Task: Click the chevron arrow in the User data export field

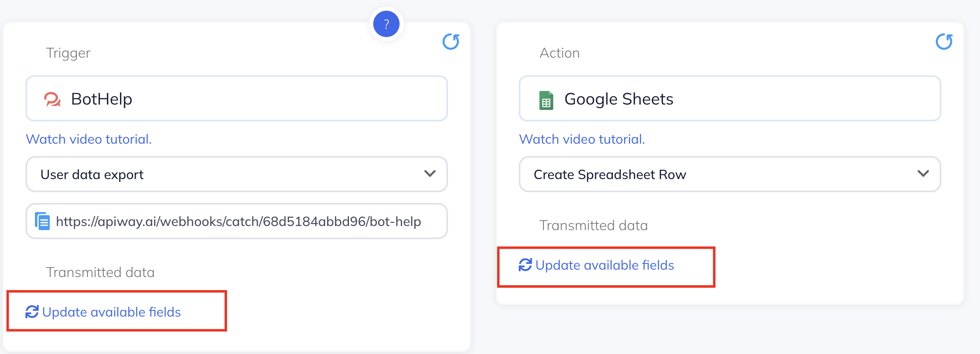Action: pos(430,174)
